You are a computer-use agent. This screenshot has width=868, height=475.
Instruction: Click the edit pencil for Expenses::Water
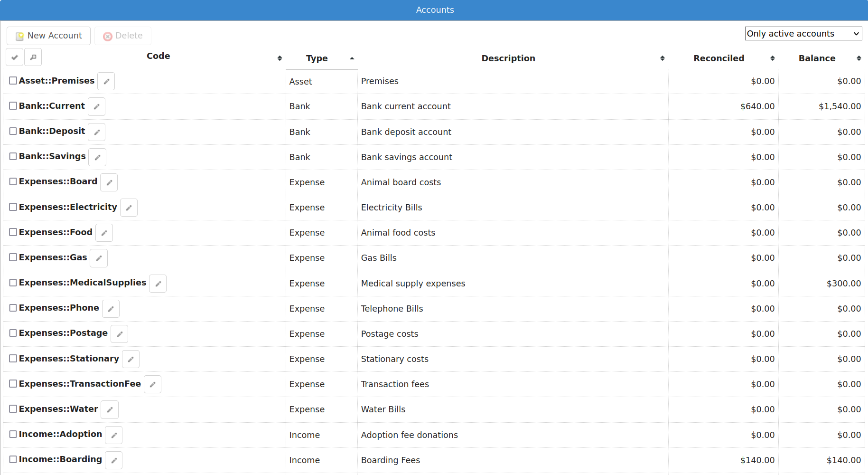(x=110, y=409)
